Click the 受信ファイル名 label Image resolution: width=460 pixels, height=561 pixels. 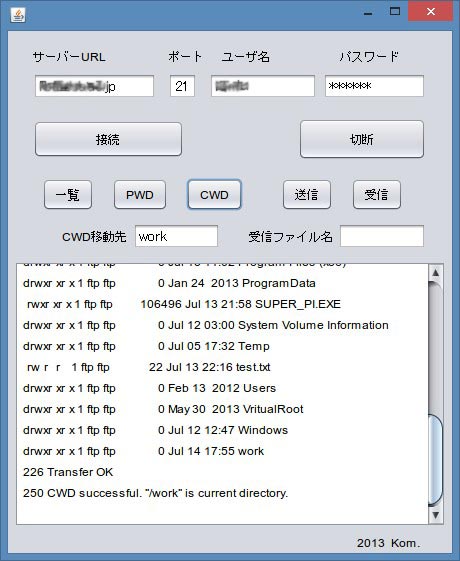[290, 236]
